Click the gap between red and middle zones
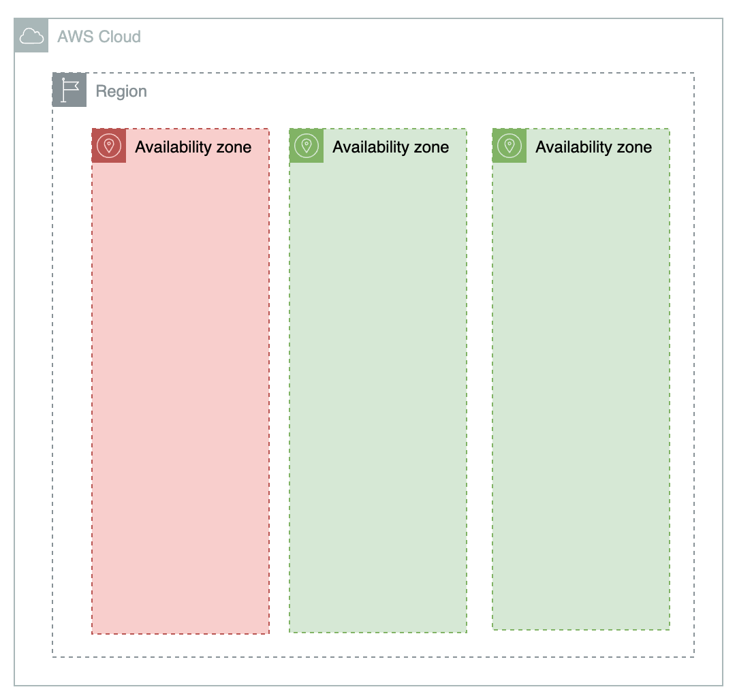 (279, 381)
